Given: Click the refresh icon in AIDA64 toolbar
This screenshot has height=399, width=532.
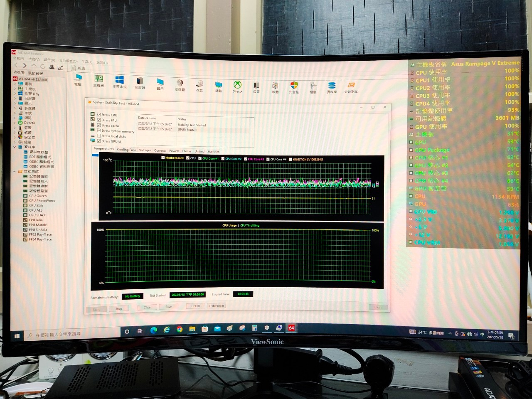Looking at the screenshot, I should (x=43, y=66).
